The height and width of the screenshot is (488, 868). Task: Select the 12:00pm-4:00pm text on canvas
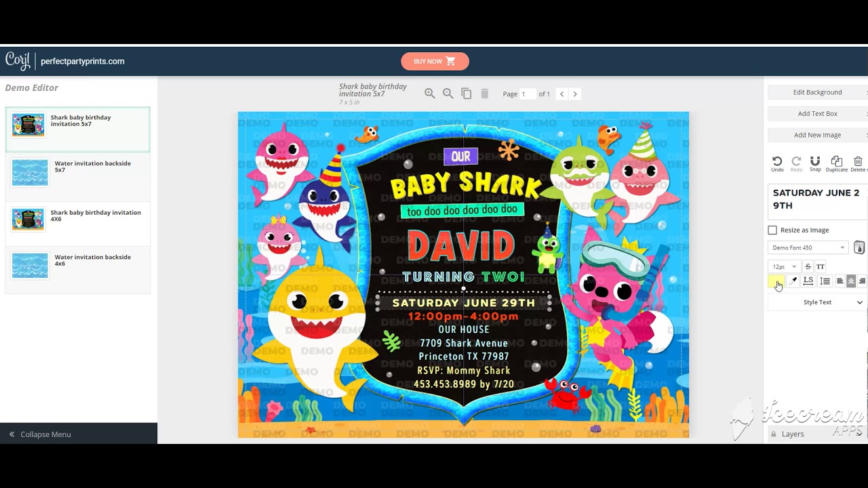pos(463,317)
